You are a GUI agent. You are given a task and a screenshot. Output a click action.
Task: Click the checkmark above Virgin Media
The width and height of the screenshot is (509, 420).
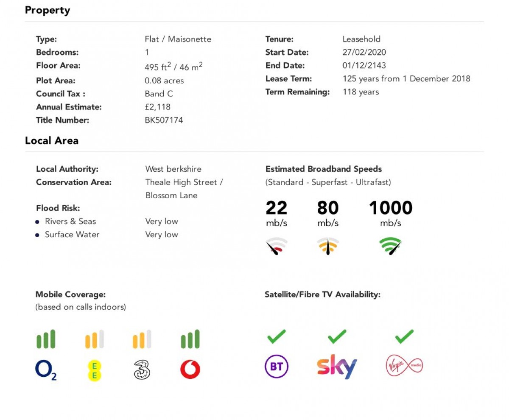click(404, 337)
